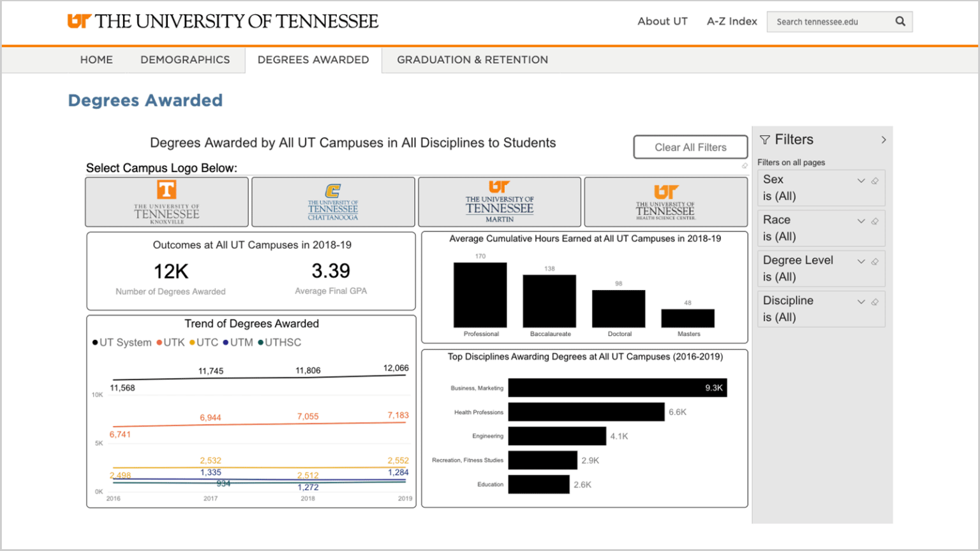Expand the Race filter dropdown chevron
This screenshot has height=551, width=980.
(861, 221)
